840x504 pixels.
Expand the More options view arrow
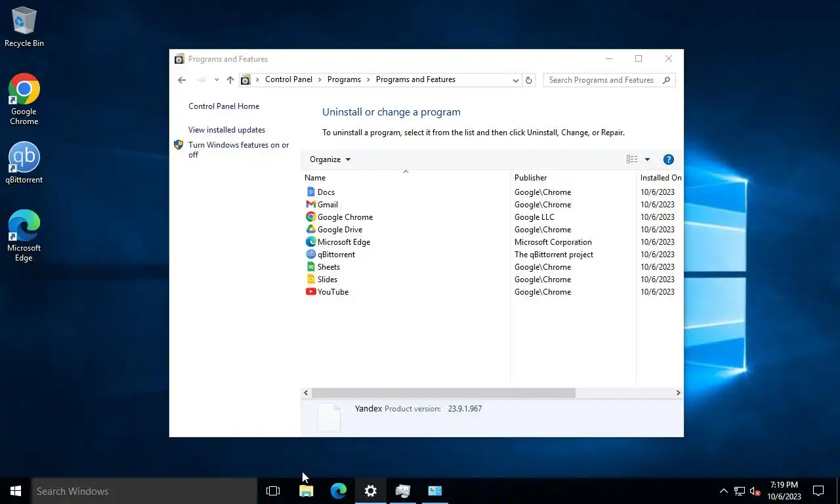coord(647,159)
